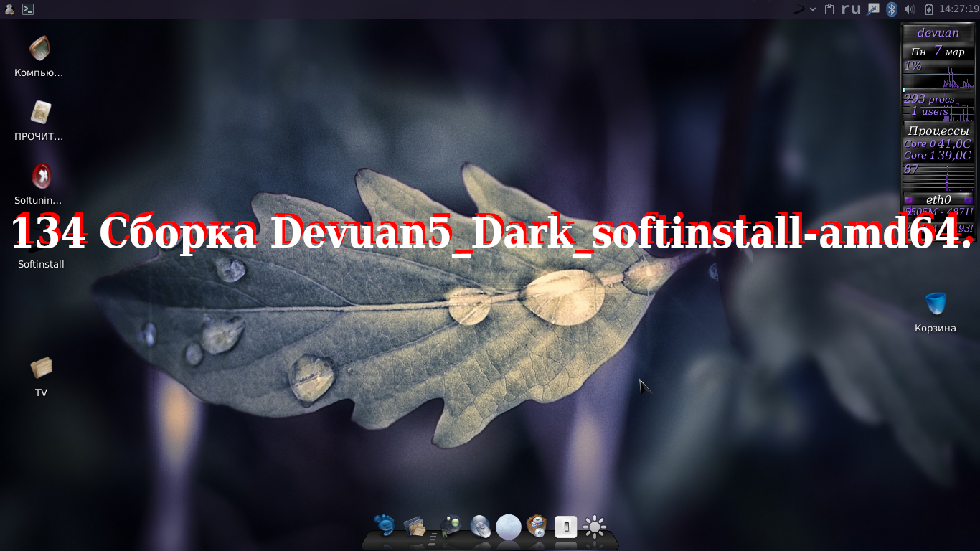The image size is (980, 551).
Task: Click the Core 0 temperature reading
Action: pos(938,143)
